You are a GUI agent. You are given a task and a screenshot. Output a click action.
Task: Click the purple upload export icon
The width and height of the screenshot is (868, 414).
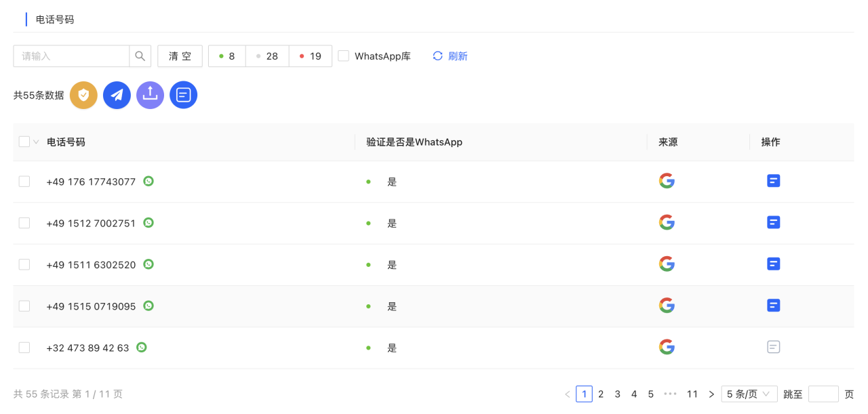click(x=150, y=96)
